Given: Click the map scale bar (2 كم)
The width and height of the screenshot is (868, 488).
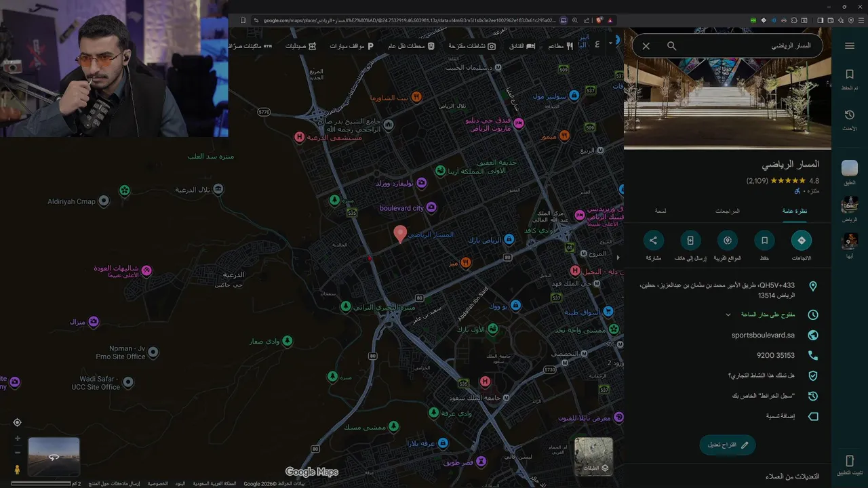Looking at the screenshot, I should (46, 483).
